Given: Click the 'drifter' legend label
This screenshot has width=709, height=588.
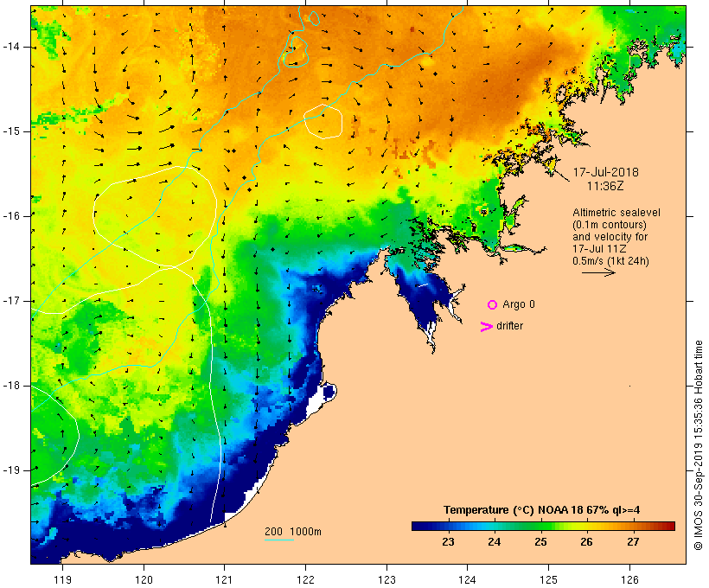Looking at the screenshot, I should click(509, 326).
